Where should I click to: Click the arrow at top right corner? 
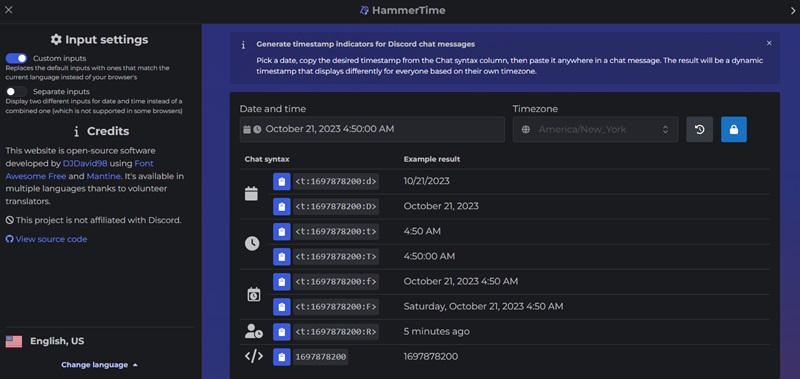coord(793,11)
